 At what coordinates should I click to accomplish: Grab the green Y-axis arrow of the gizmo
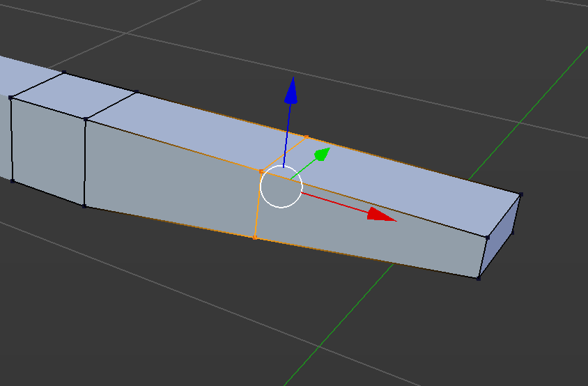coord(322,154)
